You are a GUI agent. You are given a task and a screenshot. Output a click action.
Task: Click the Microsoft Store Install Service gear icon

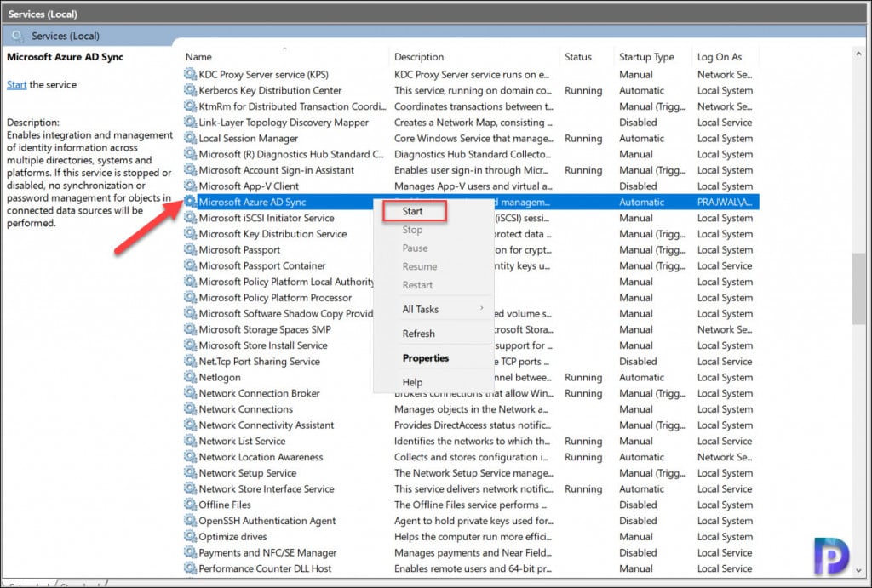(x=190, y=345)
